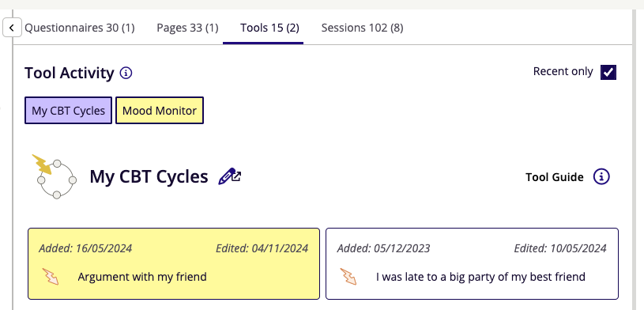Click the Recent only label

[x=563, y=71]
